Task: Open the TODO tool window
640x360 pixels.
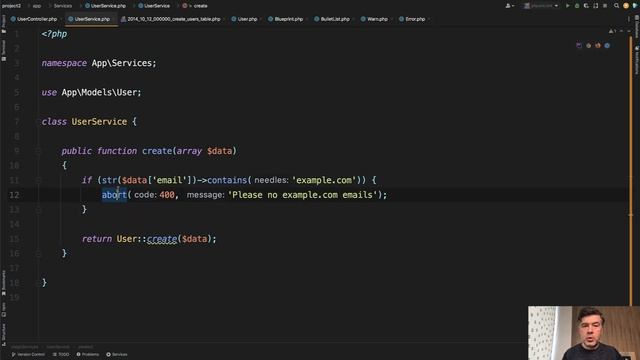Action: (61, 354)
